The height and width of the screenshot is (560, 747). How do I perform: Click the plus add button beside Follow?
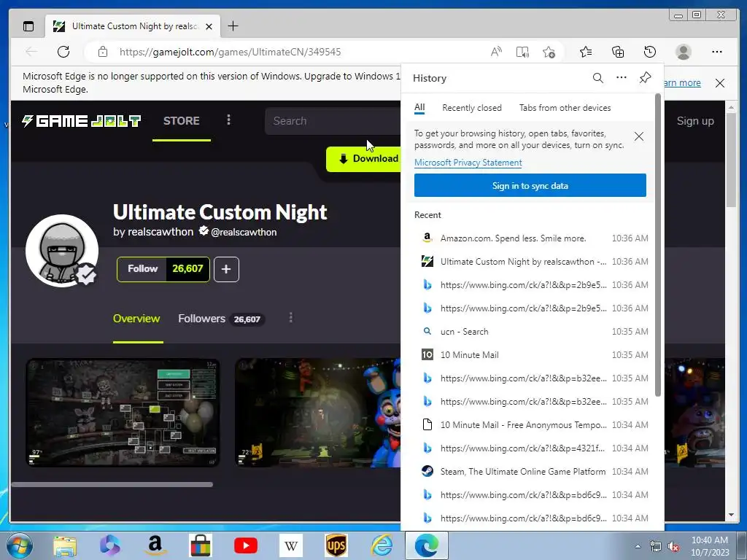(226, 269)
